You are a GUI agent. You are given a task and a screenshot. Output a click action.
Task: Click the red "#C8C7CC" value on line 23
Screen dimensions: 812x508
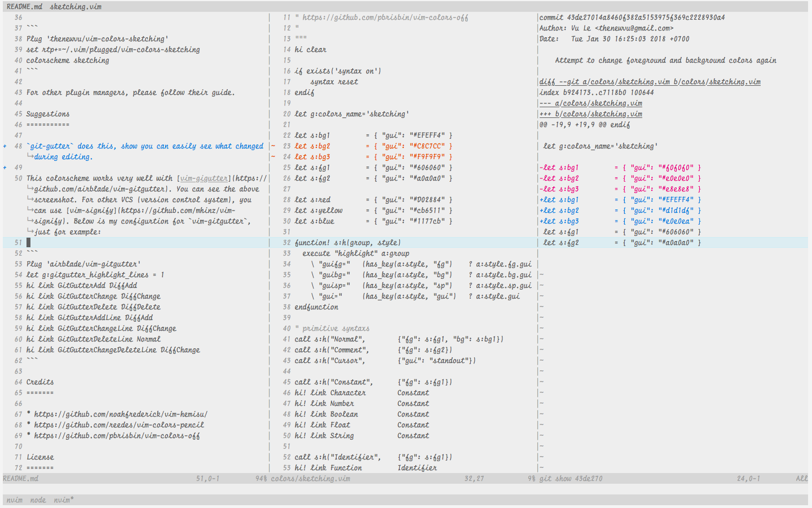[x=427, y=146]
